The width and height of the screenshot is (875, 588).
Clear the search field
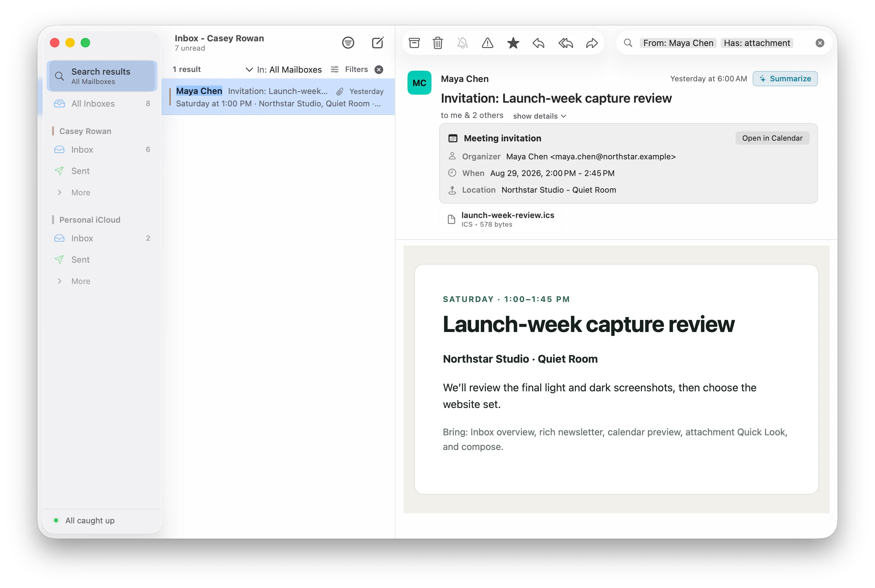820,43
